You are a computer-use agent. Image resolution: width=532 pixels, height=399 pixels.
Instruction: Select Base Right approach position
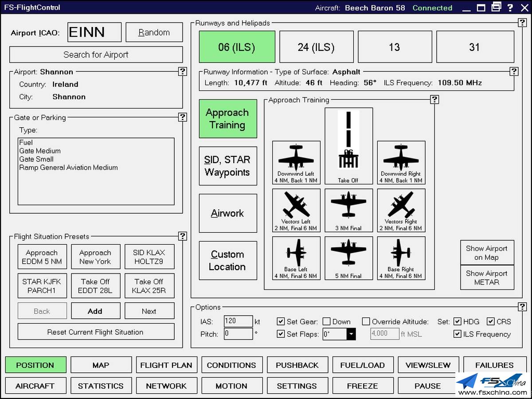(x=401, y=258)
